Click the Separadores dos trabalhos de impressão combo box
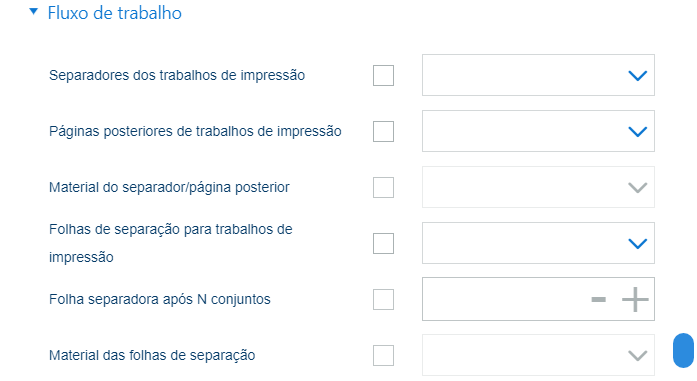The image size is (697, 381). point(538,75)
